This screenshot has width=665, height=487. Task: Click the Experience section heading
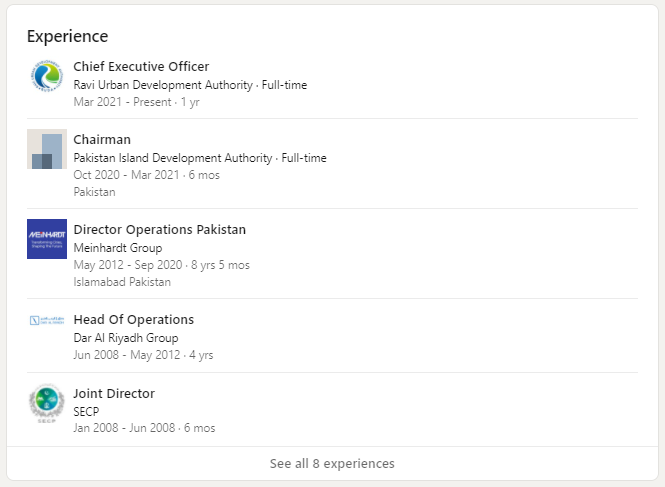[67, 36]
